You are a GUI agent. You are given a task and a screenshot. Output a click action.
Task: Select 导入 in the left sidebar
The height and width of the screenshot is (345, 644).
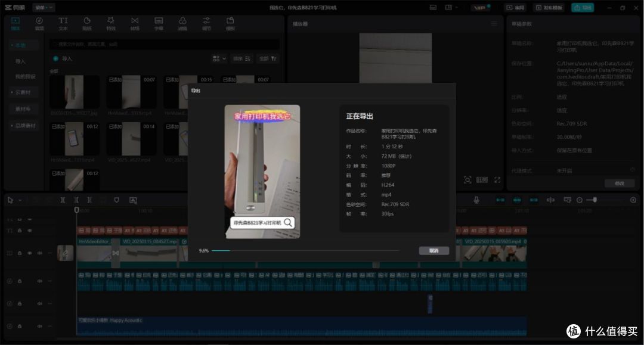click(x=20, y=61)
